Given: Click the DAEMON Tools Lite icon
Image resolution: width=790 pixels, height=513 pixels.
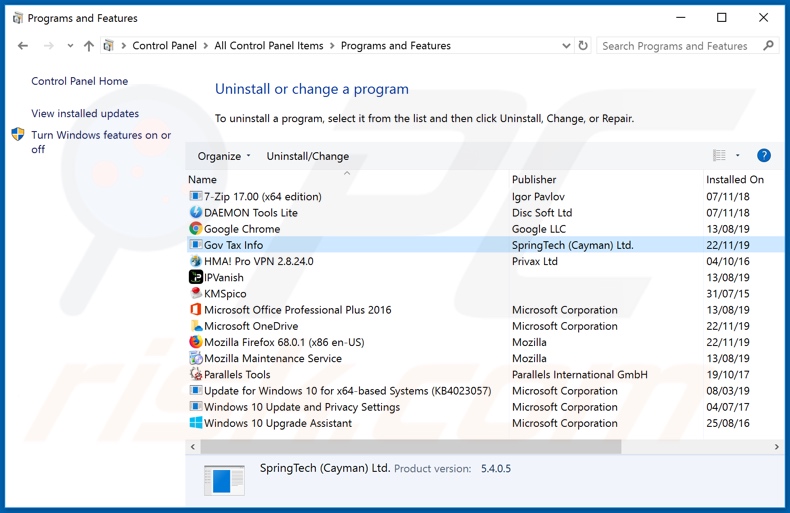Looking at the screenshot, I should 195,212.
